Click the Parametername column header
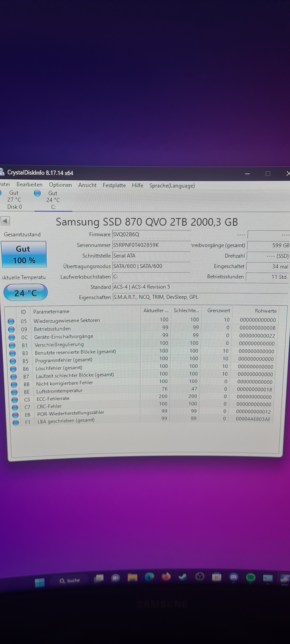 [x=51, y=311]
